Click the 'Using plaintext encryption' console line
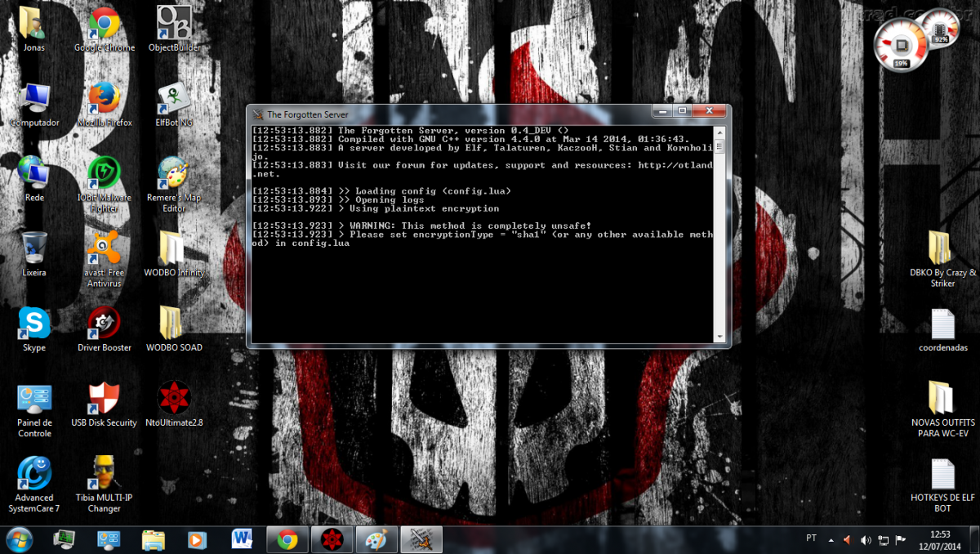 (376, 208)
